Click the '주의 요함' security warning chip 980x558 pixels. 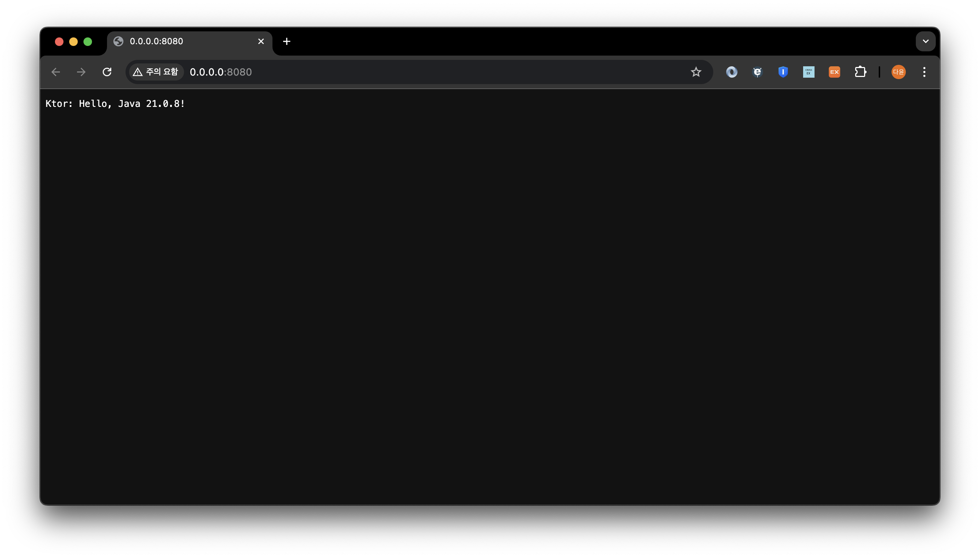pos(155,72)
